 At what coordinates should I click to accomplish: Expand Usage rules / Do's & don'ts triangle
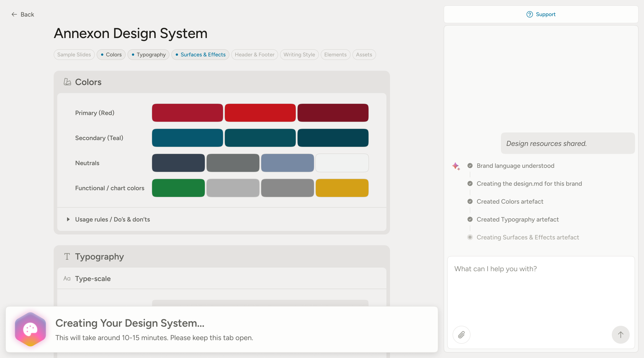tap(68, 219)
